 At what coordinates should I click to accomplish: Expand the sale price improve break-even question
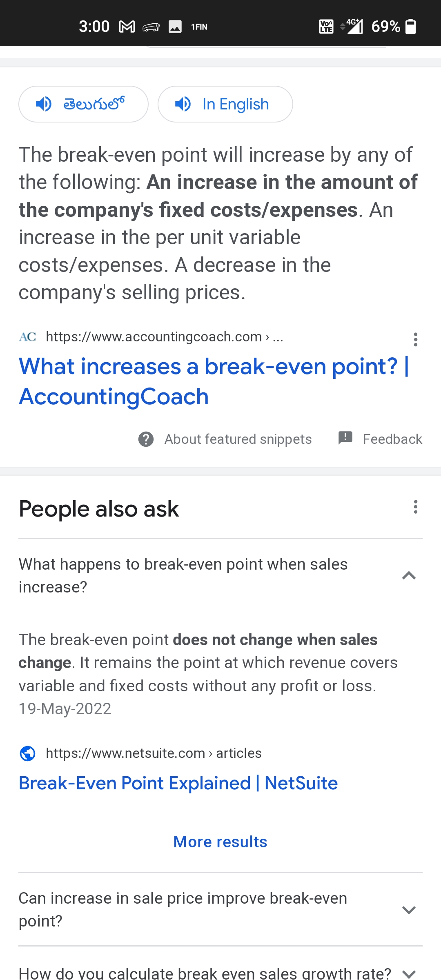(409, 910)
